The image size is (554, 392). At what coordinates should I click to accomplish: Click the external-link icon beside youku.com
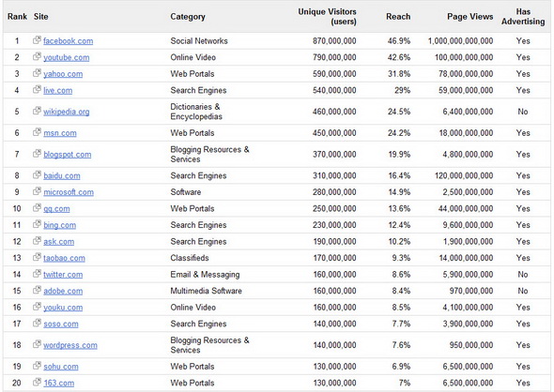tap(37, 307)
